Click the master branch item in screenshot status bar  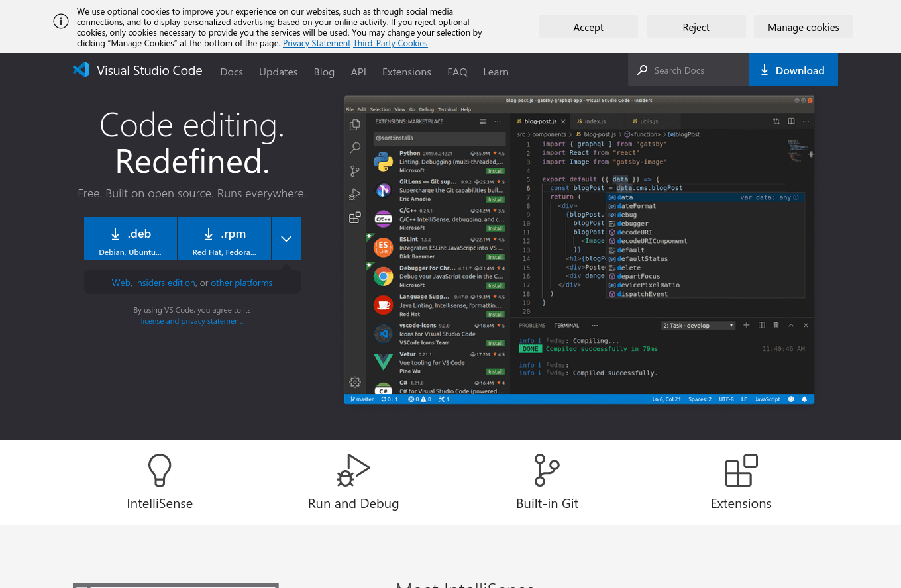point(362,399)
